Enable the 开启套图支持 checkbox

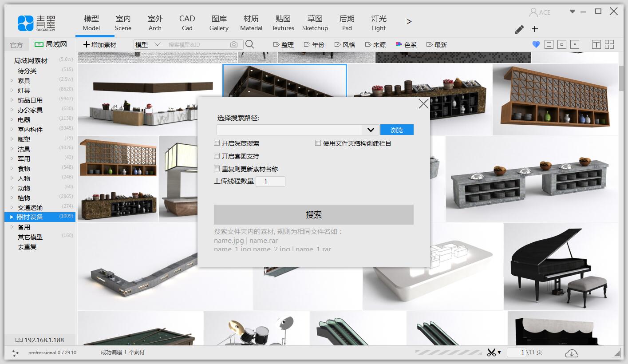point(217,156)
